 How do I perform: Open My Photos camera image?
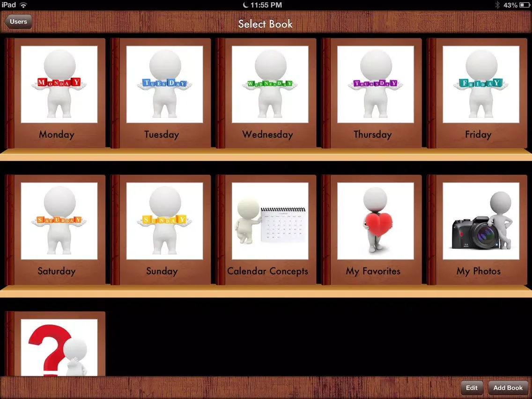(481, 221)
